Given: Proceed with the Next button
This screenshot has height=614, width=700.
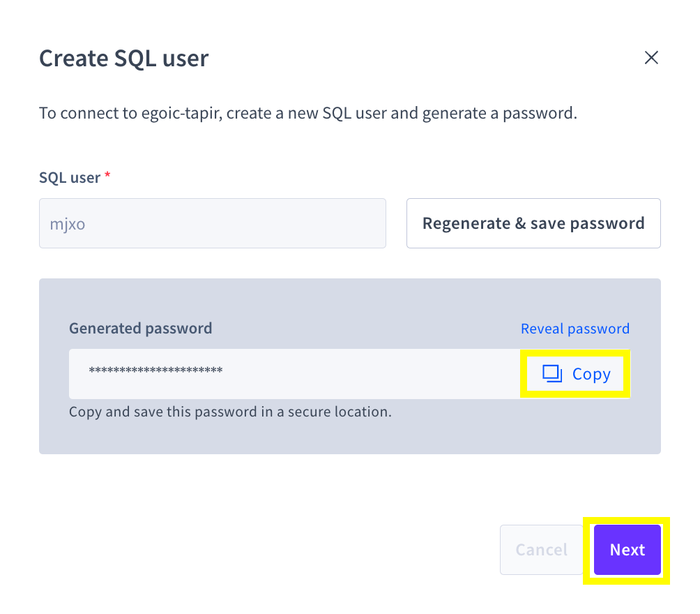Looking at the screenshot, I should click(627, 550).
